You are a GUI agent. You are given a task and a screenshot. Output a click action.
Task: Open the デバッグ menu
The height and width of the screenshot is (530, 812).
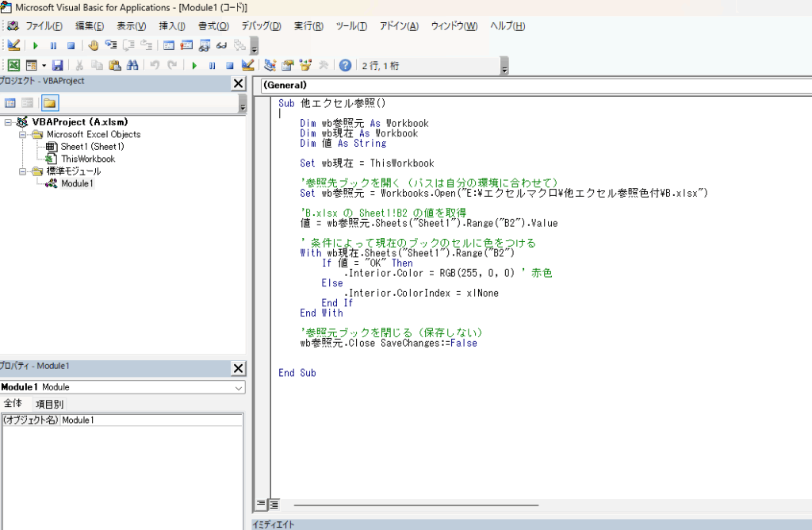coord(260,25)
